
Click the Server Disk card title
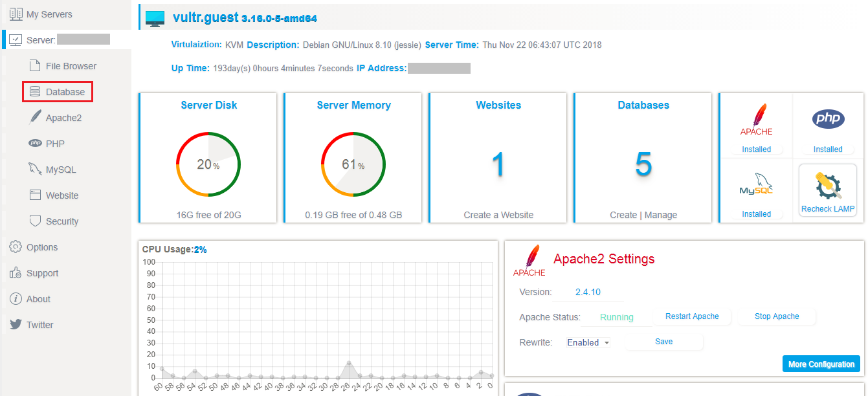[209, 105]
